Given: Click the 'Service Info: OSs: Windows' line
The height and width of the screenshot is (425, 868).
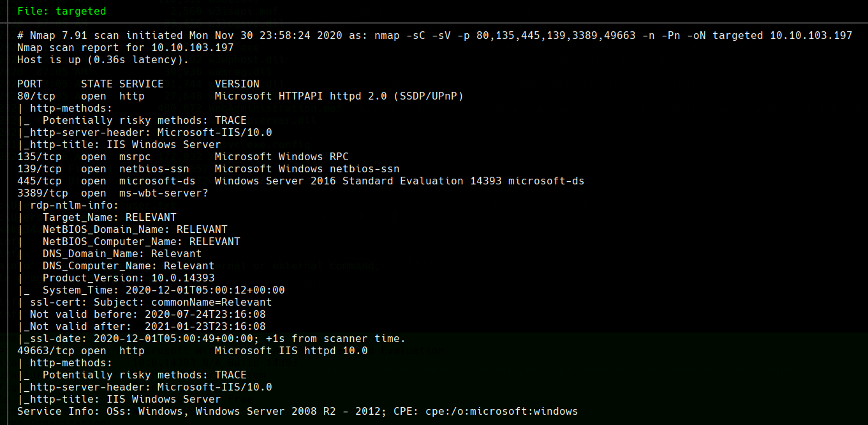Looking at the screenshot, I should point(298,412).
